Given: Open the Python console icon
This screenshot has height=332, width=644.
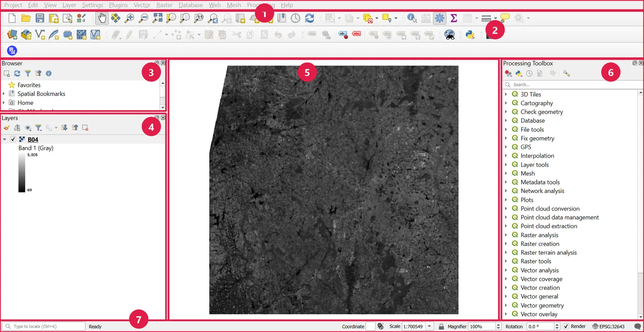Looking at the screenshot, I should tap(470, 35).
